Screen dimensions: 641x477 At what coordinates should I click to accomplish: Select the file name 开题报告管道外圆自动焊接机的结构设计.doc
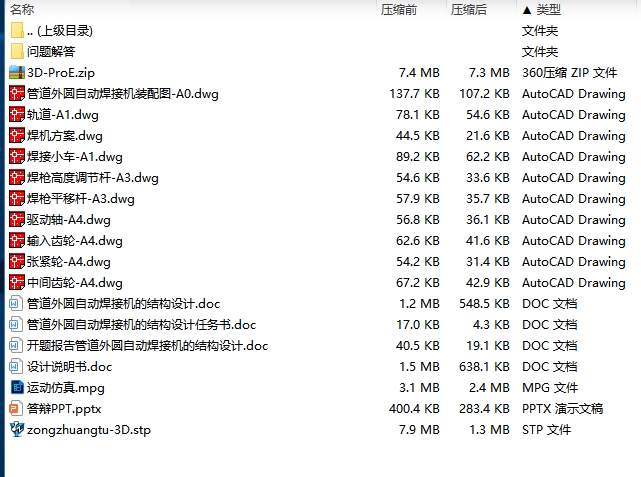click(148, 346)
